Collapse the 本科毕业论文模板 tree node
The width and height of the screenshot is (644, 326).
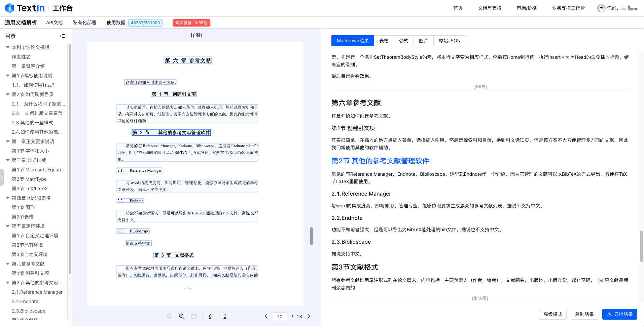click(8, 47)
